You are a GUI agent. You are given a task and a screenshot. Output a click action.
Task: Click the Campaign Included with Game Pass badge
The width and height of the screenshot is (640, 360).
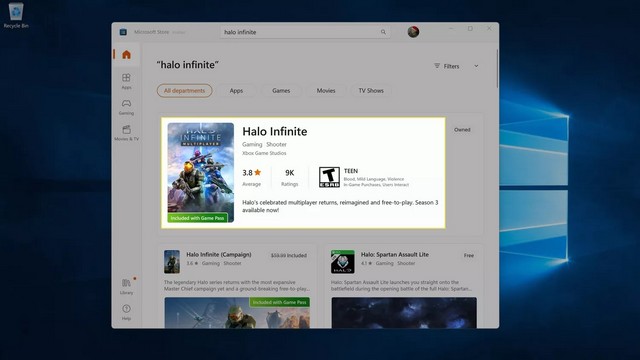pyautogui.click(x=280, y=302)
